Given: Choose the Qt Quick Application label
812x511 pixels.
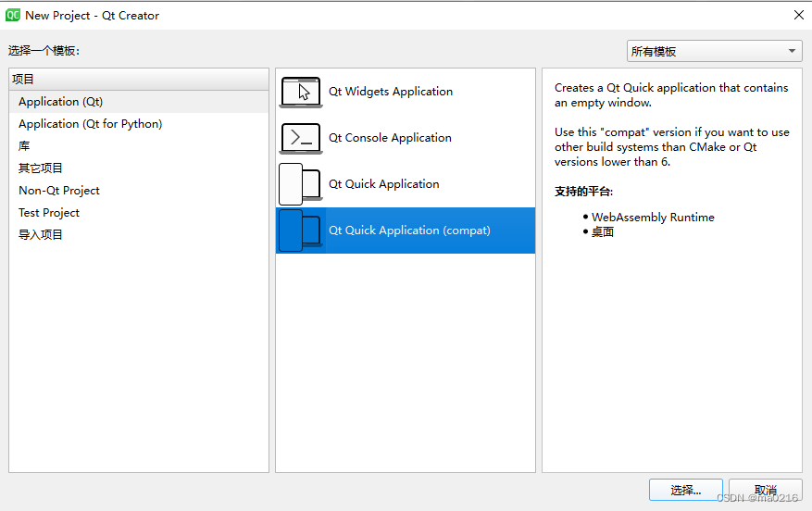Looking at the screenshot, I should click(x=383, y=184).
